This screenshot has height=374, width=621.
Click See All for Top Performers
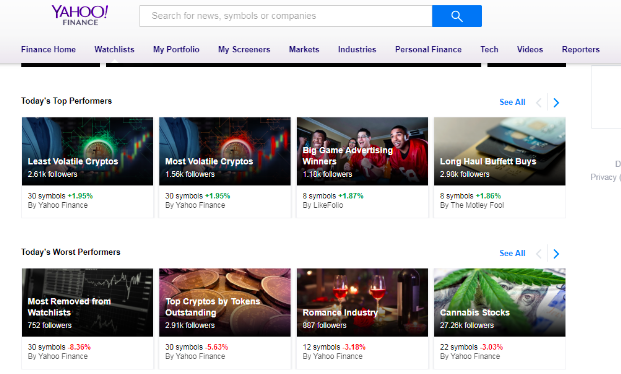pos(512,102)
